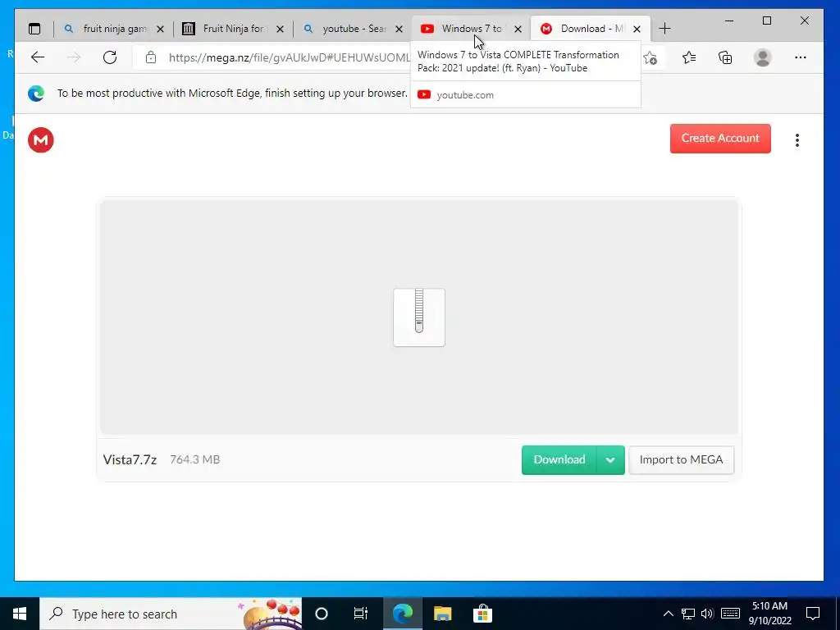Image resolution: width=840 pixels, height=630 pixels.
Task: Open volume control tray icon
Action: coord(707,614)
